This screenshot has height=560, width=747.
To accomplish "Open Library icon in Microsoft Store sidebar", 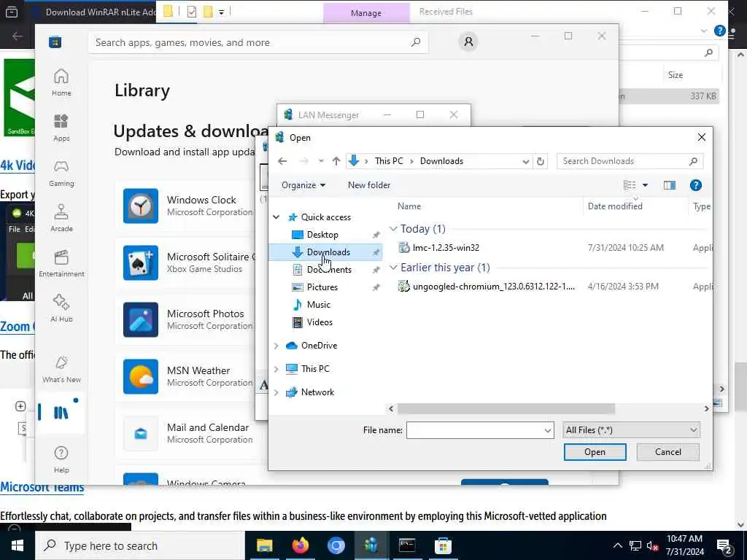I will click(61, 413).
